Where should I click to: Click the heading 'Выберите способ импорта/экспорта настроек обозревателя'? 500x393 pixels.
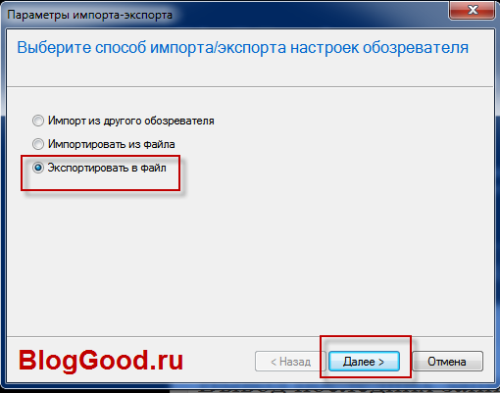point(243,47)
